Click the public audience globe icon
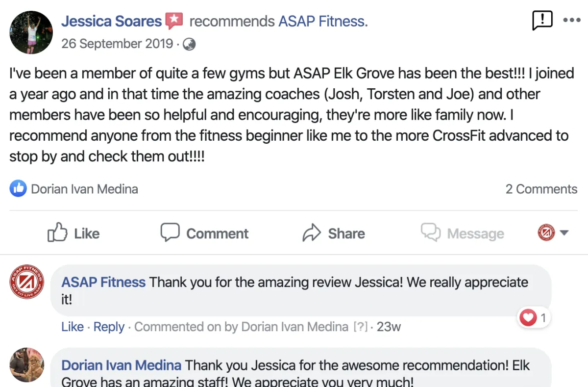 pyautogui.click(x=189, y=44)
